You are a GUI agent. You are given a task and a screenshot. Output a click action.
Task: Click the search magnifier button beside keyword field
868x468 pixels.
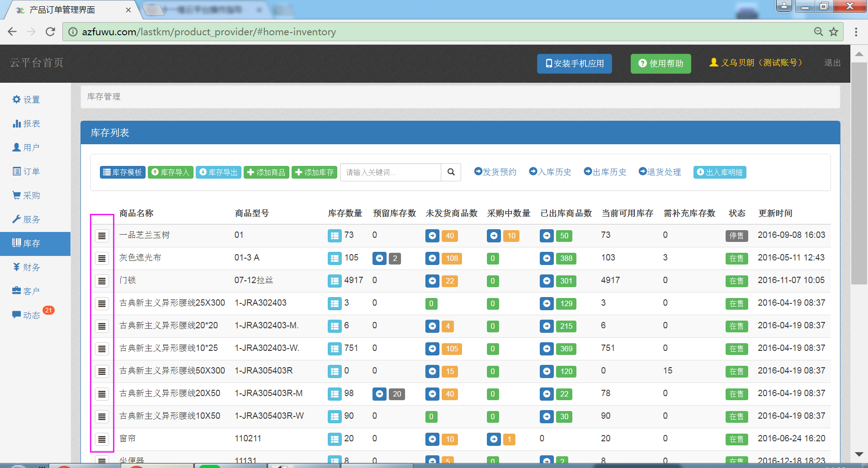tap(451, 172)
